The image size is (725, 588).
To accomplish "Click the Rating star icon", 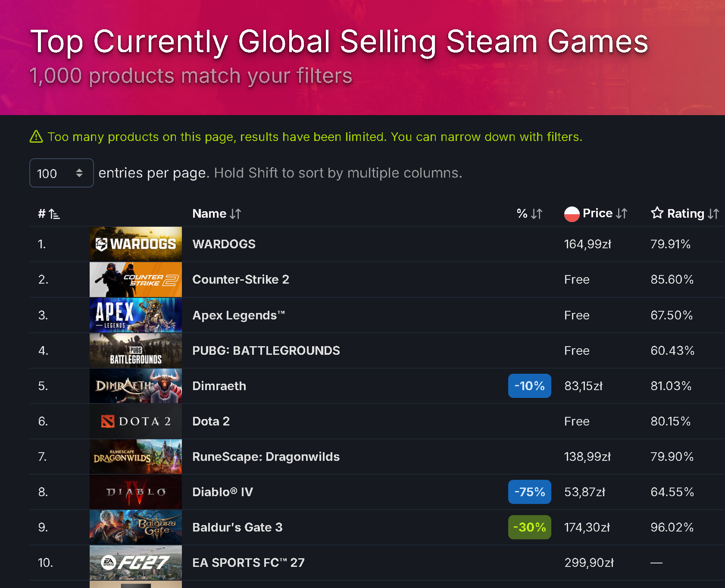I will [x=657, y=213].
